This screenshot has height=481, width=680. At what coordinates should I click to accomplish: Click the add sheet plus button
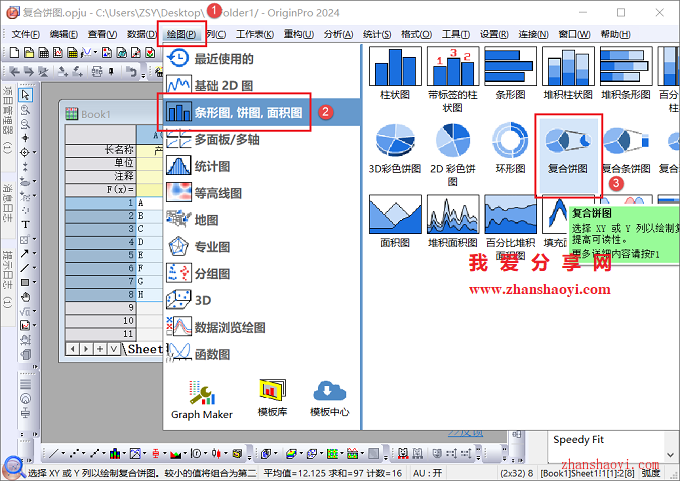(100, 349)
